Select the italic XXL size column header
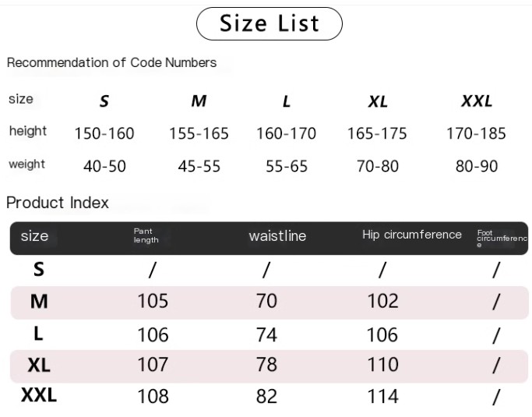 [x=477, y=101]
